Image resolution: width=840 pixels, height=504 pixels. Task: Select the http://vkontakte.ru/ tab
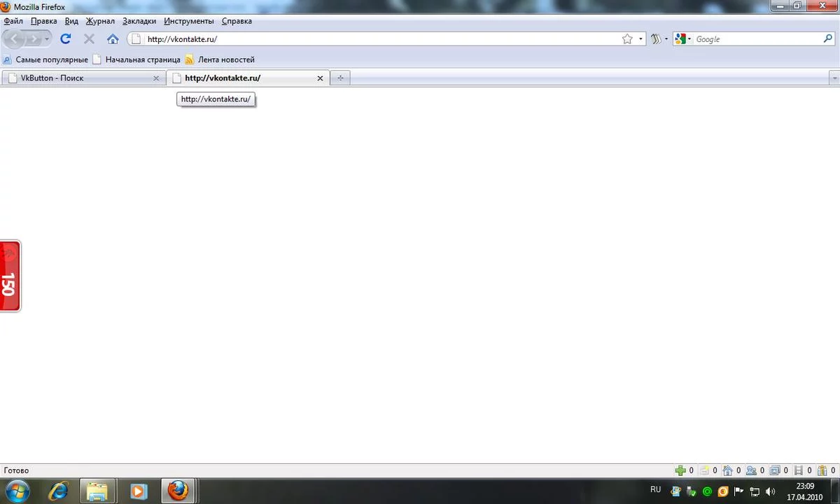(247, 78)
